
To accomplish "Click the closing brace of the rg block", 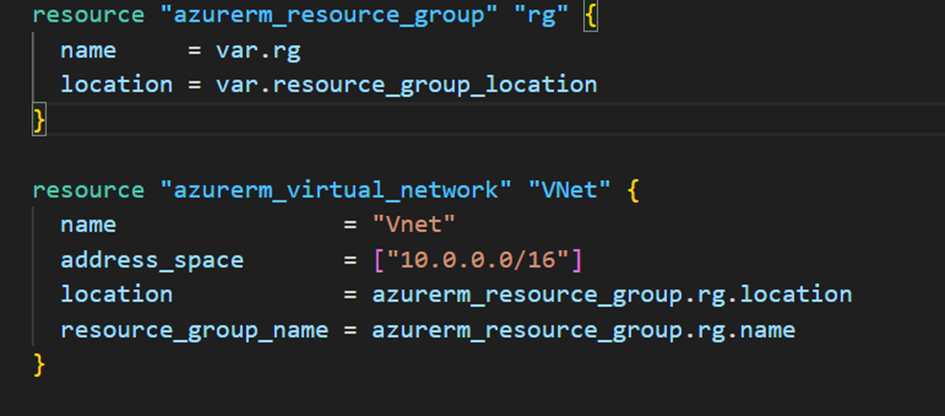I will [x=39, y=119].
